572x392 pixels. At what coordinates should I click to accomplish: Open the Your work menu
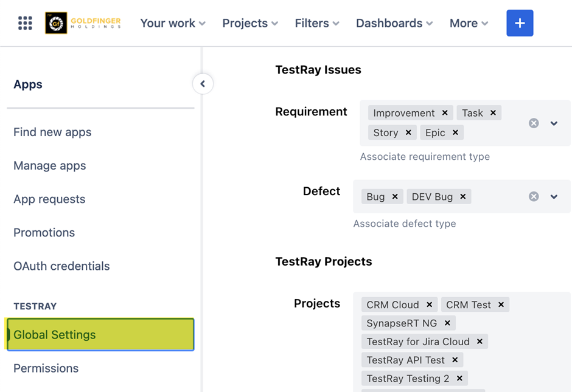coord(173,23)
